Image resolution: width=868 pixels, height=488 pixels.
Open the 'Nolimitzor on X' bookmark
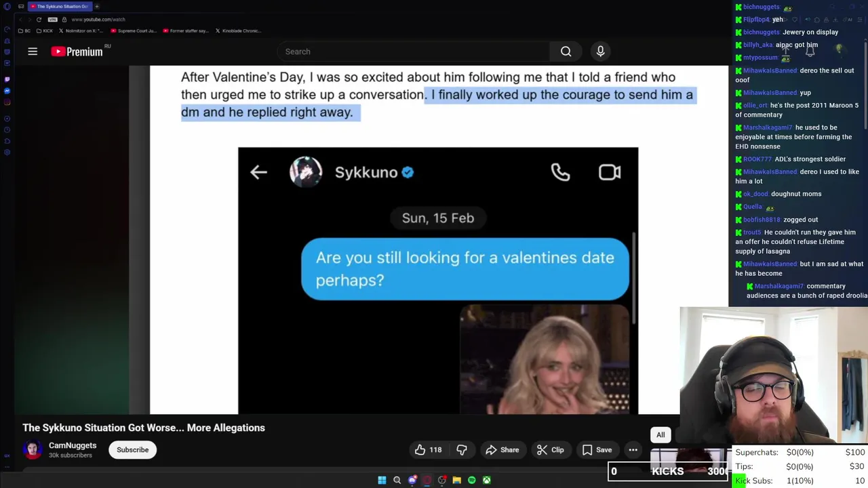click(x=81, y=30)
